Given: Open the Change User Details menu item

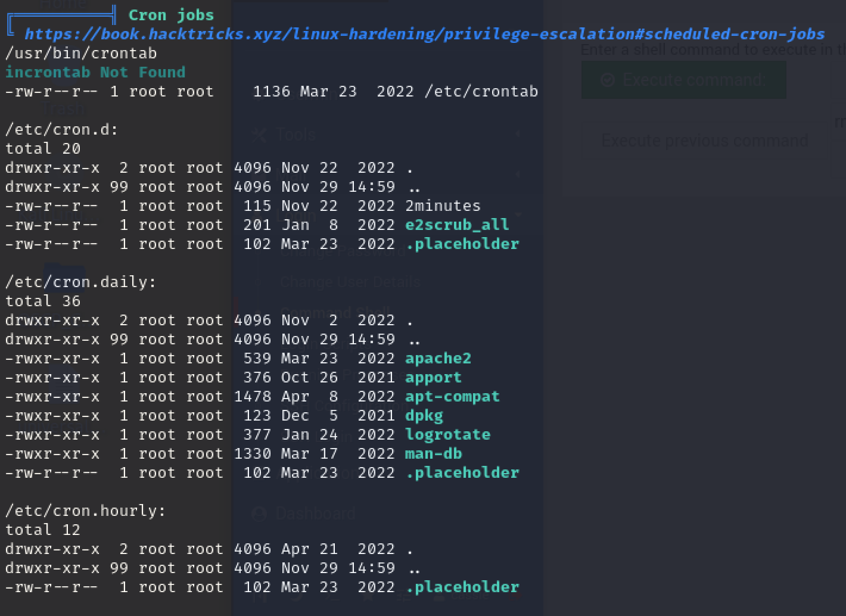Looking at the screenshot, I should pos(350,282).
